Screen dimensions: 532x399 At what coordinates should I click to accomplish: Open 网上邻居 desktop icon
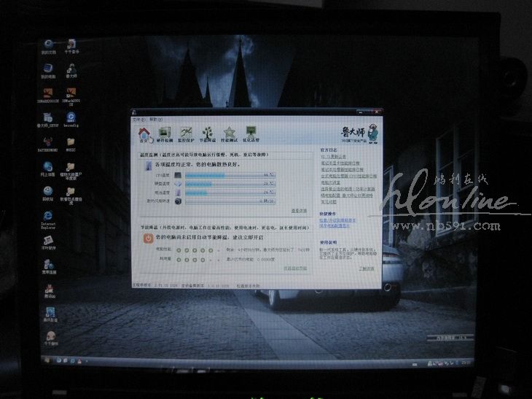coord(48,168)
